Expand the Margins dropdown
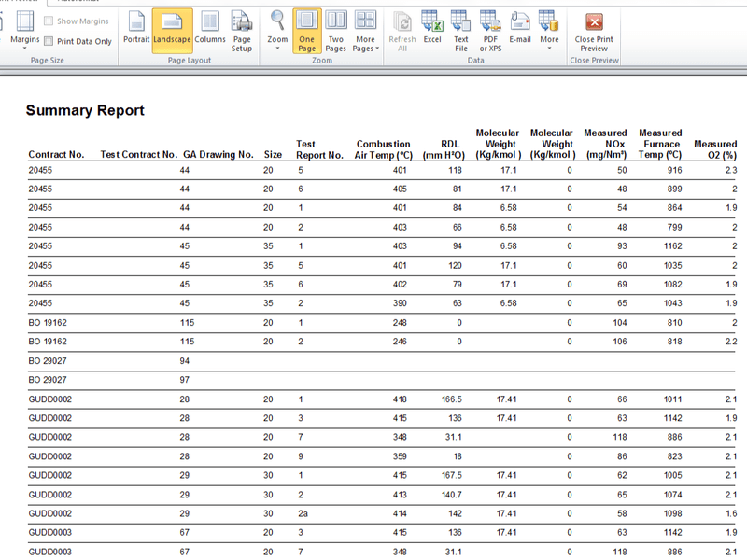Image resolution: width=747 pixels, height=560 pixels. 25,30
